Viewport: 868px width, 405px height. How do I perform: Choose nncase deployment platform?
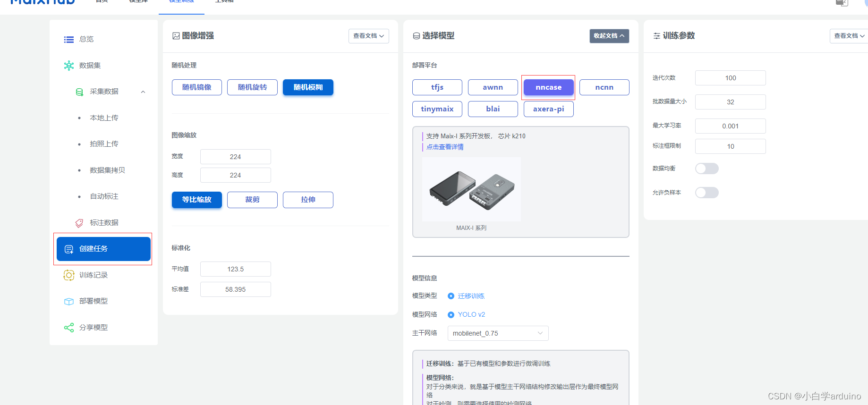pyautogui.click(x=549, y=87)
